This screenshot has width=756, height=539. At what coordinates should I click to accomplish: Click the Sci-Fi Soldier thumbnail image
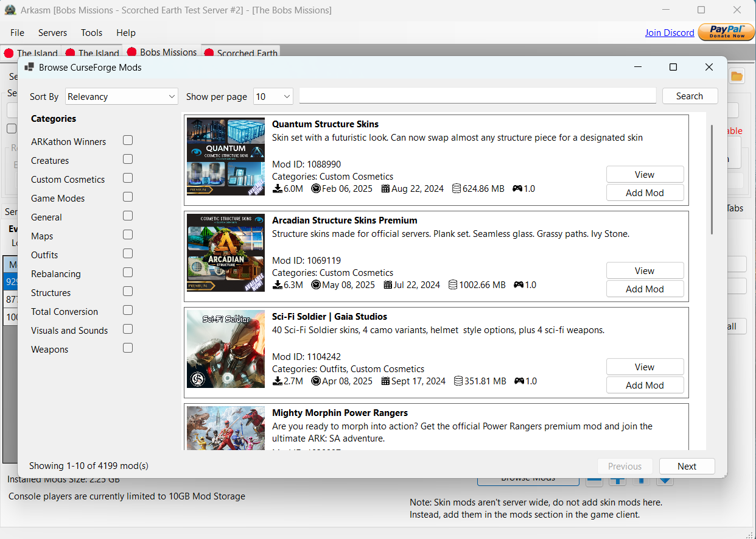point(226,349)
